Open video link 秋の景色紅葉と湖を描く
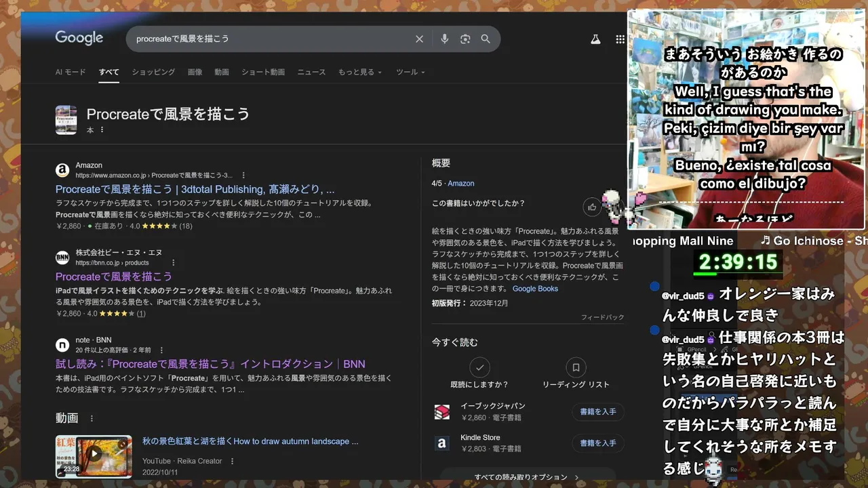This screenshot has height=488, width=868. [250, 441]
